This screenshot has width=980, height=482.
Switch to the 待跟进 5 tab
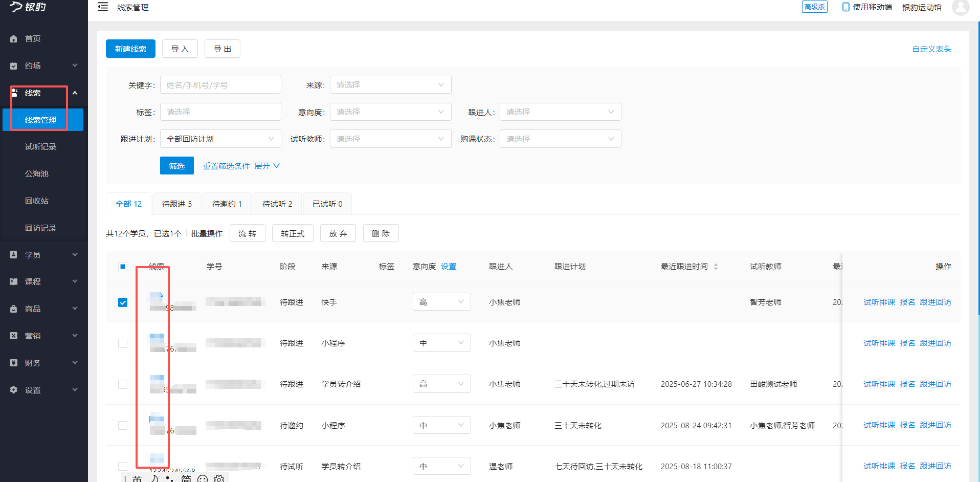tap(176, 203)
